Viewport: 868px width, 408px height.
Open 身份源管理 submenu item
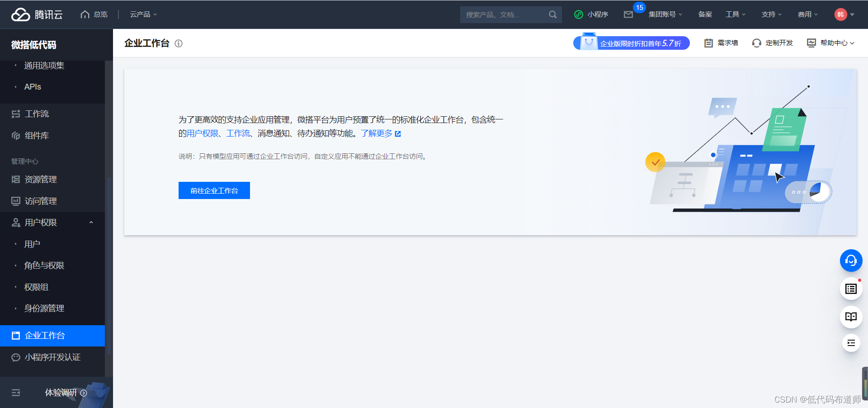tap(44, 308)
